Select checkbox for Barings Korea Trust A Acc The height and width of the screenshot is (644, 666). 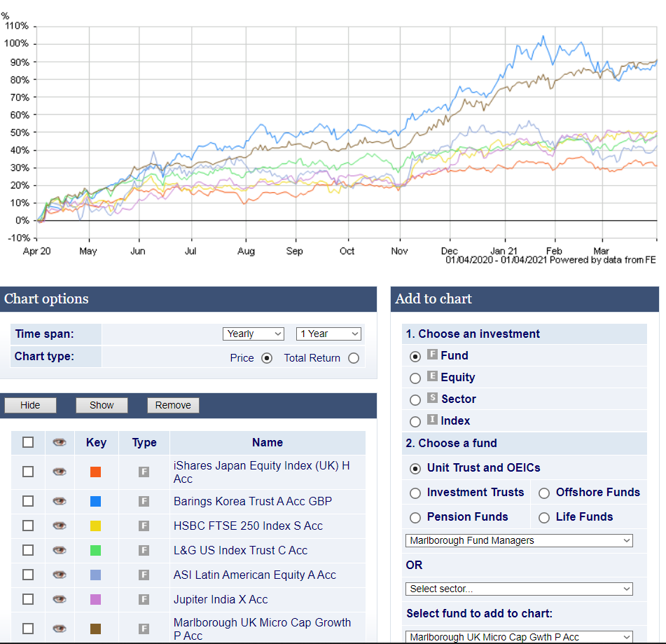tap(28, 502)
